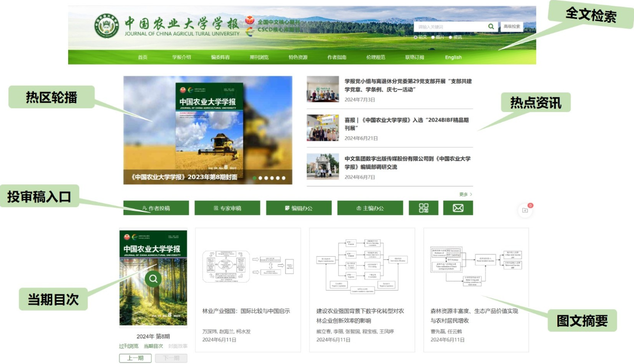
Task: Open the 伦理规范 menu item
Action: [376, 57]
